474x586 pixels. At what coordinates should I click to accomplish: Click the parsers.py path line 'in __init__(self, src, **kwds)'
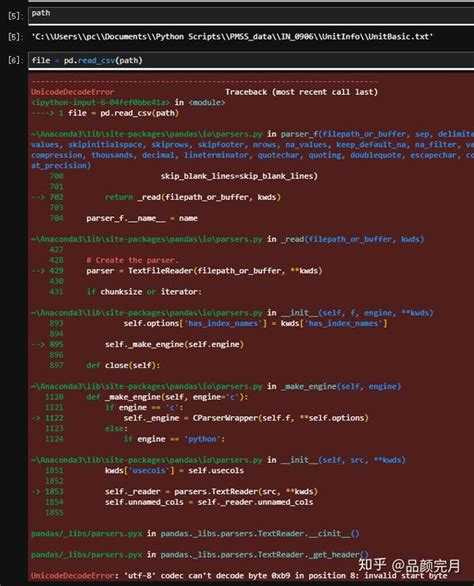coord(218,460)
